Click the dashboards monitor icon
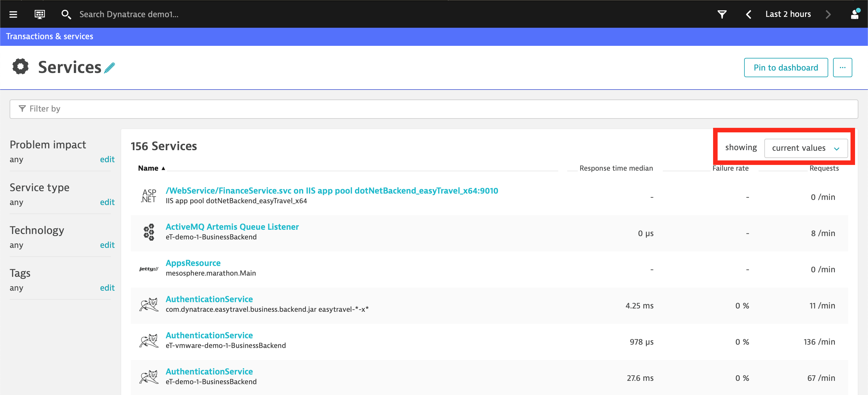868x395 pixels. tap(40, 14)
